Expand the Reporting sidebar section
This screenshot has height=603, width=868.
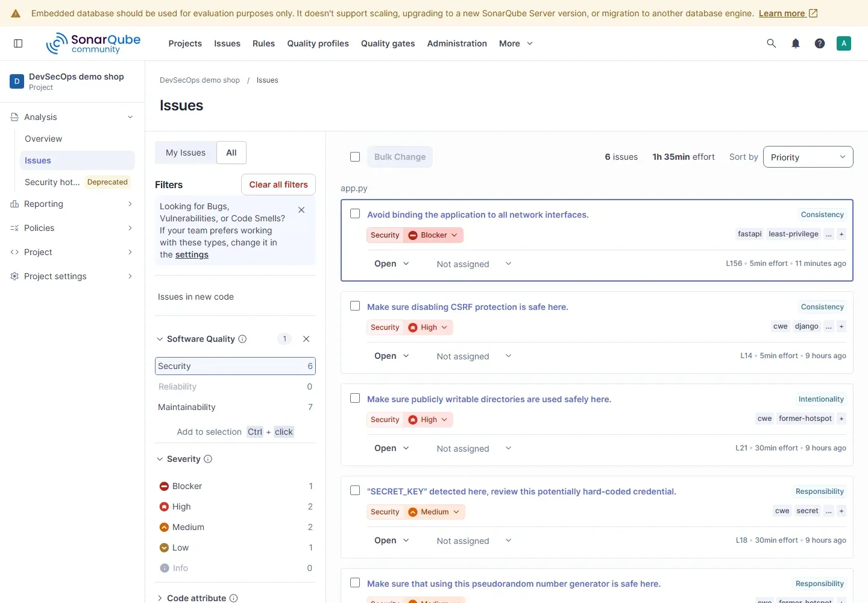[x=72, y=204]
